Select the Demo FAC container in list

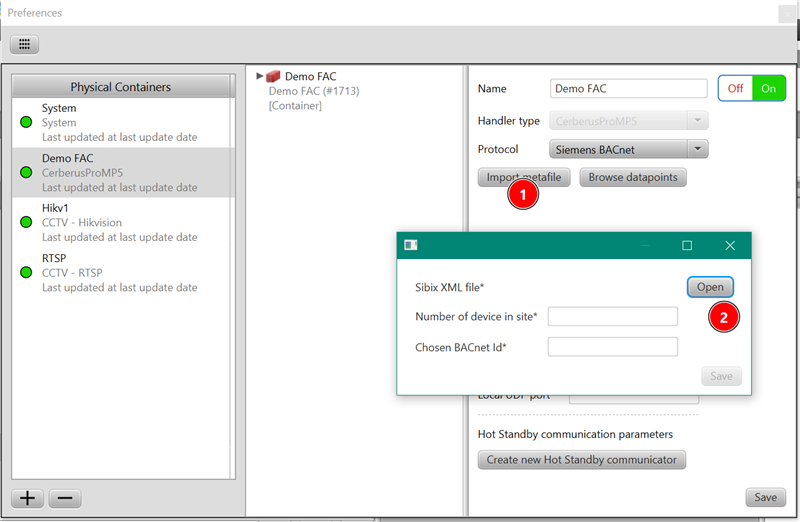click(120, 172)
